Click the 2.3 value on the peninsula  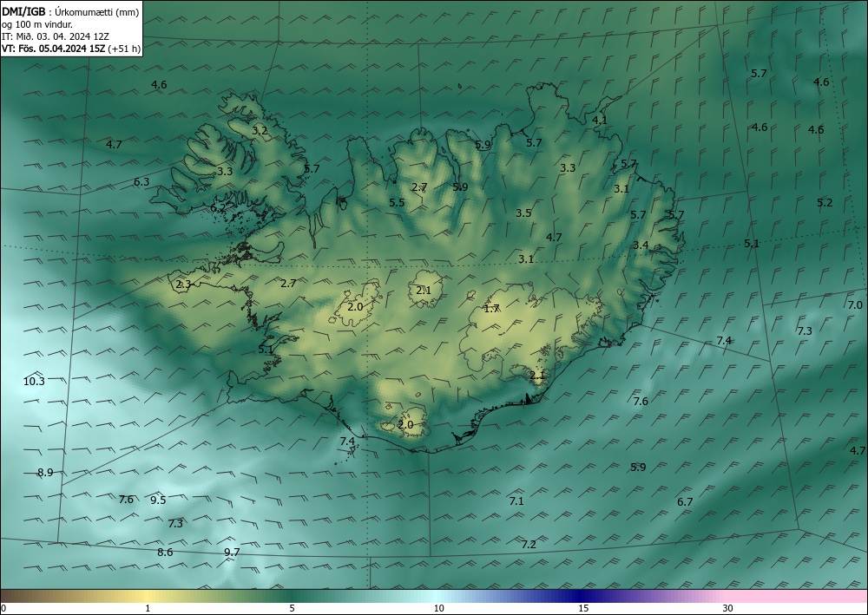tap(183, 285)
